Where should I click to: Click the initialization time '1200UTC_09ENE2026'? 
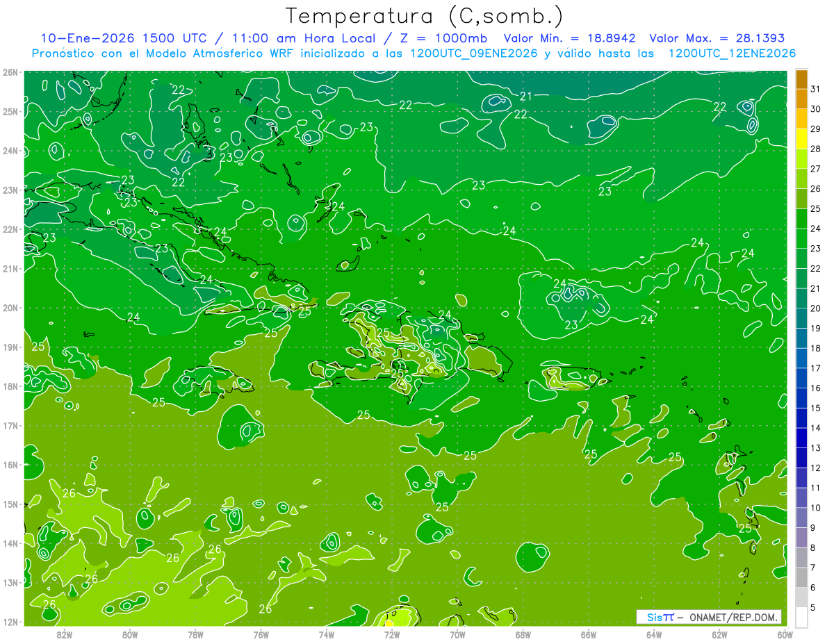474,53
